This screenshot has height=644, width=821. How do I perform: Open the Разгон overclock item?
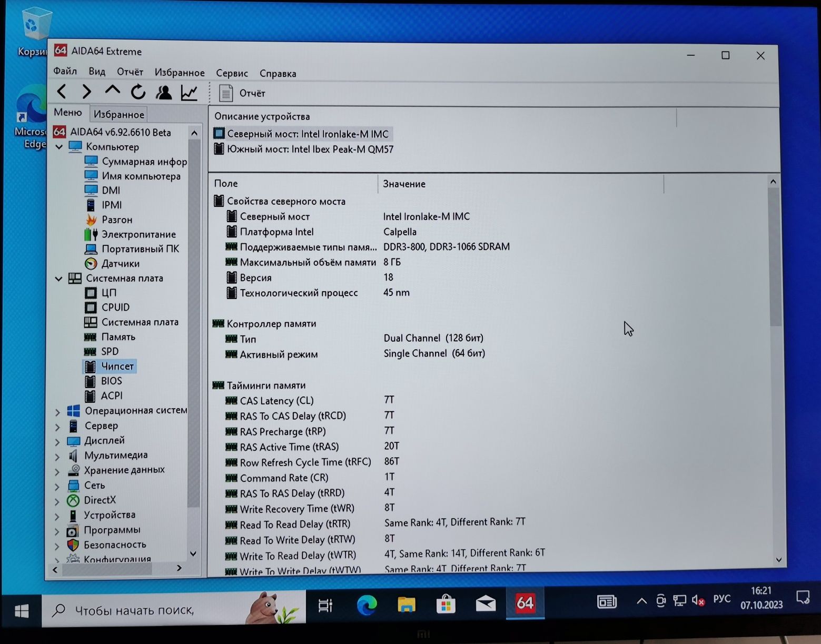coord(108,220)
